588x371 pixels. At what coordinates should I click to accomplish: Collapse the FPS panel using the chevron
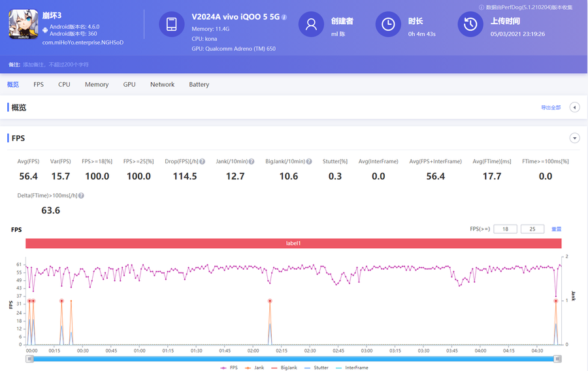pyautogui.click(x=575, y=138)
